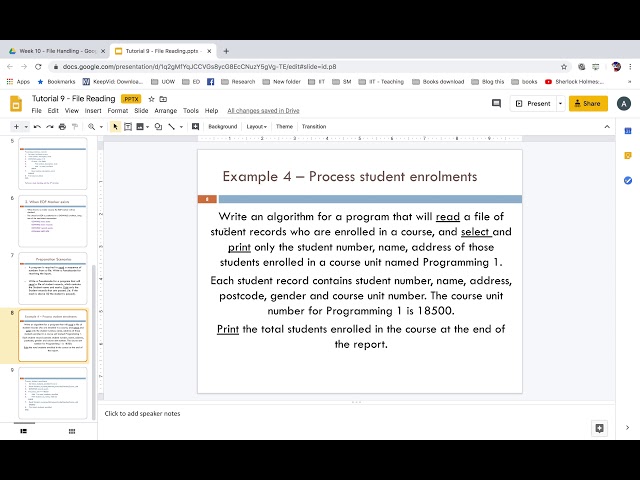Star the Tutorial 9 presentation
Image resolution: width=640 pixels, height=480 pixels.
151,99
